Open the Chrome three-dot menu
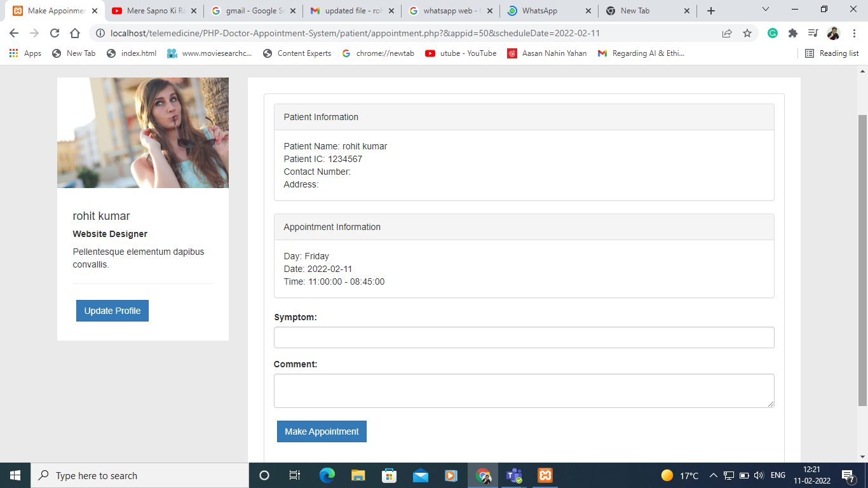The image size is (868, 488). tap(853, 32)
